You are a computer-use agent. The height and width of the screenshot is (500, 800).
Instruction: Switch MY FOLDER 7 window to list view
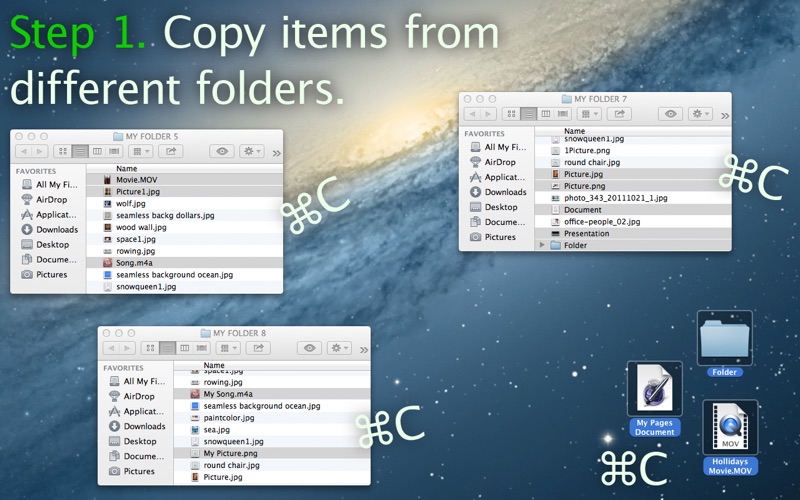(x=529, y=114)
